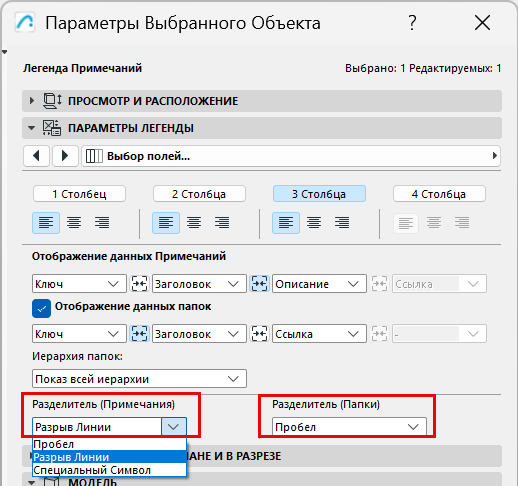Screen dimensions: 518x486
Task: Right-align column 4 text
Action: 462,223
